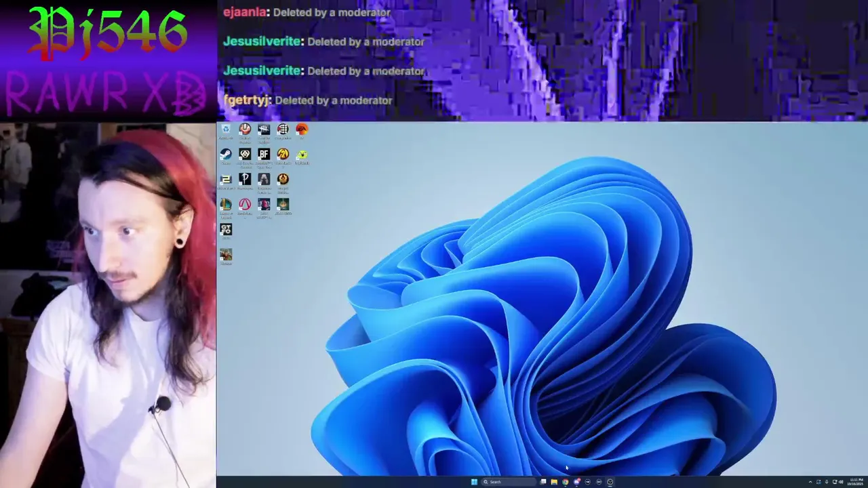Launch the Steam desktop shortcut
Image resolution: width=868 pixels, height=488 pixels.
pyautogui.click(x=226, y=154)
